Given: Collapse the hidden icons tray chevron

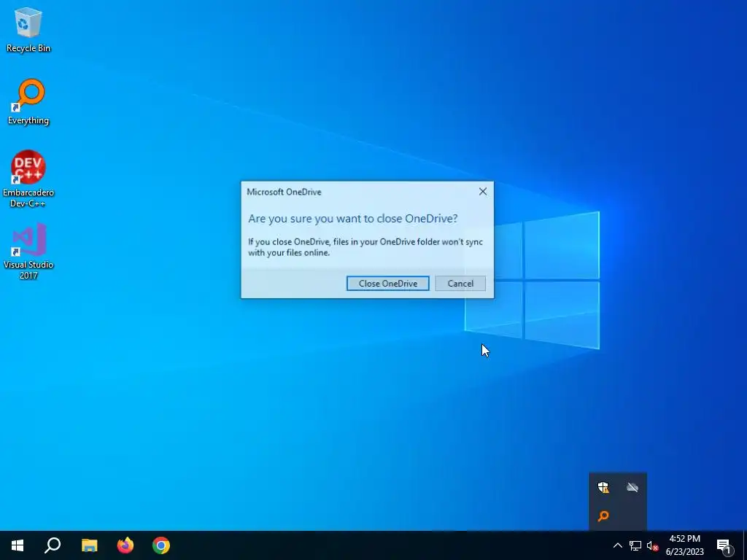Looking at the screenshot, I should click(x=617, y=545).
